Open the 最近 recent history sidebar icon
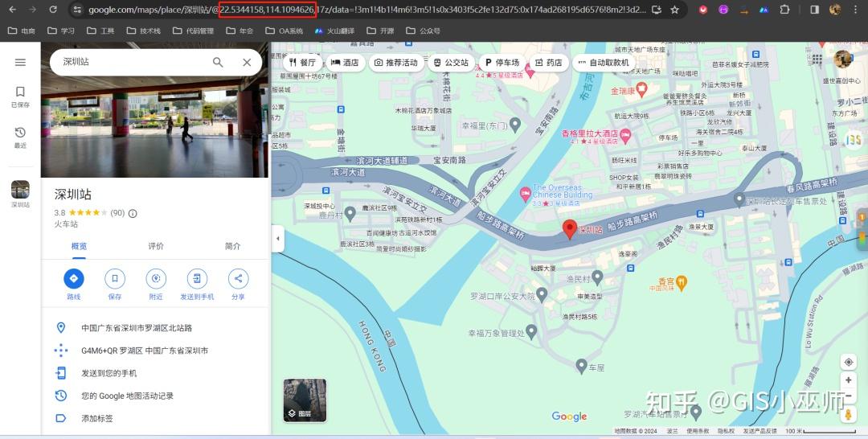The width and height of the screenshot is (868, 439). pos(20,137)
